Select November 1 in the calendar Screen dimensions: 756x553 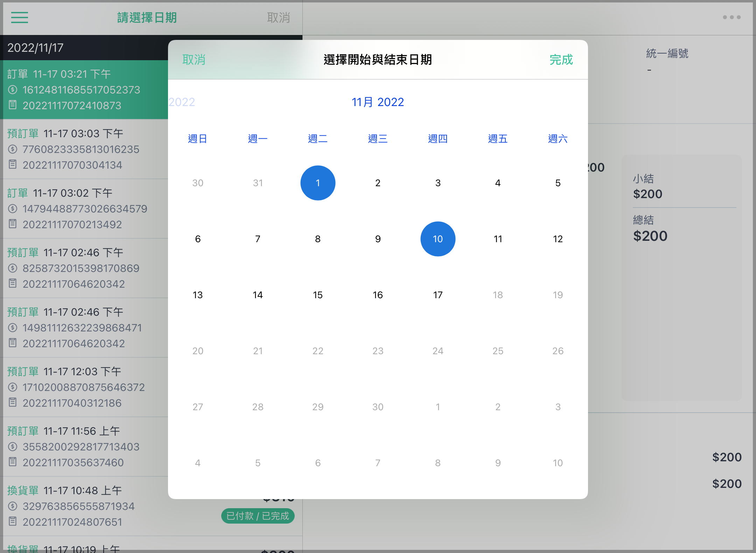click(318, 183)
